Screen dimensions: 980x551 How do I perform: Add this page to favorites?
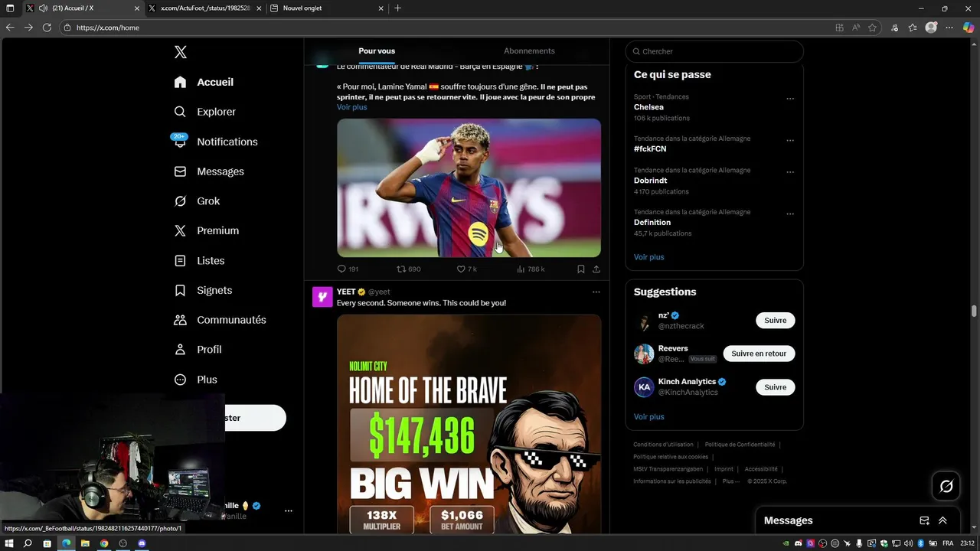coord(872,28)
